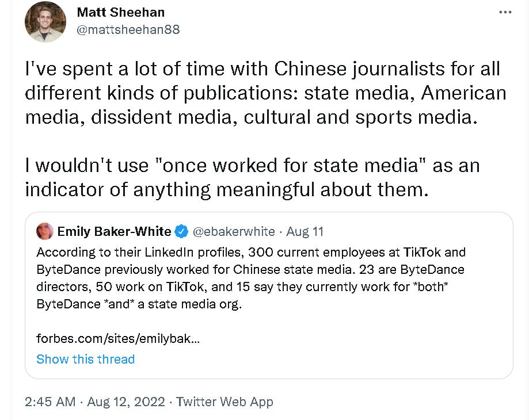Open the Twitter Web App source link

click(224, 402)
